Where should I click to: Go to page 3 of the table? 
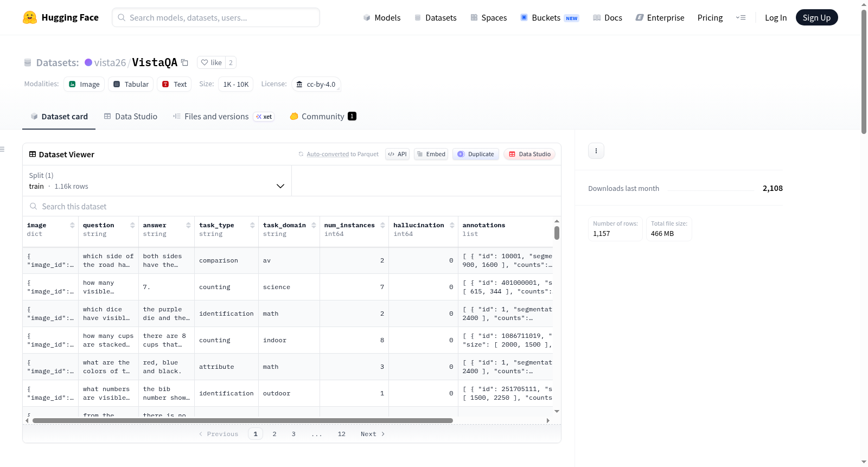coord(293,434)
